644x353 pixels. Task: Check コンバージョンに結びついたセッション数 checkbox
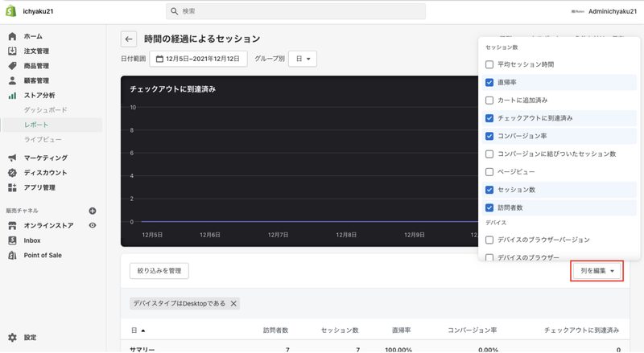click(489, 154)
